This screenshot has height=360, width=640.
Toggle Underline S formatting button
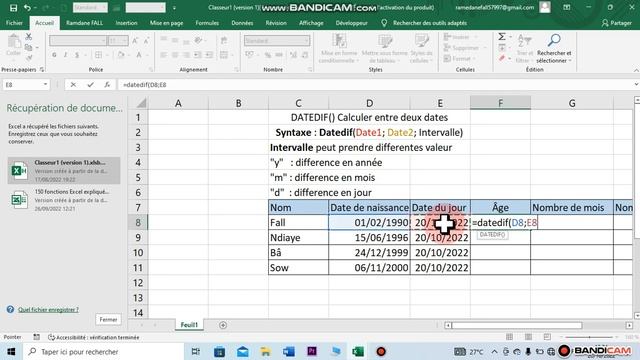click(x=77, y=55)
